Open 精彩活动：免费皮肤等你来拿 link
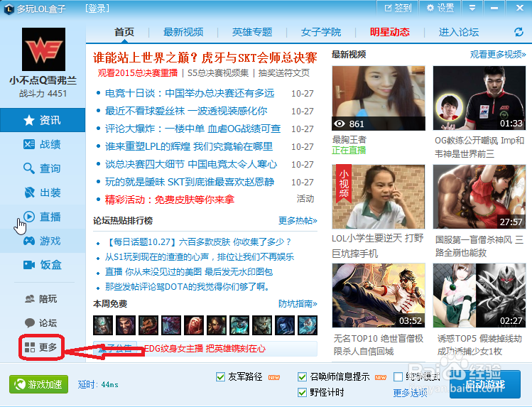Screen dimensions: 532x407 click(170, 200)
